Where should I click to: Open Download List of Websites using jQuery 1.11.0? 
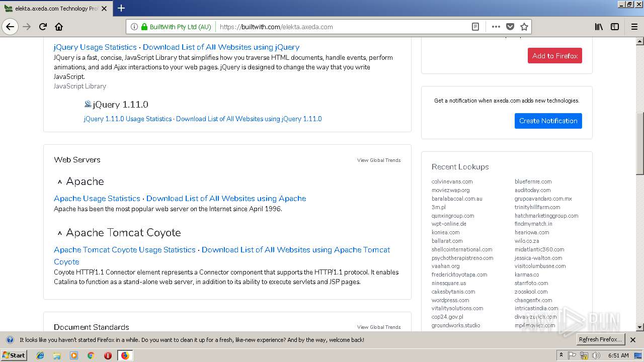[249, 119]
